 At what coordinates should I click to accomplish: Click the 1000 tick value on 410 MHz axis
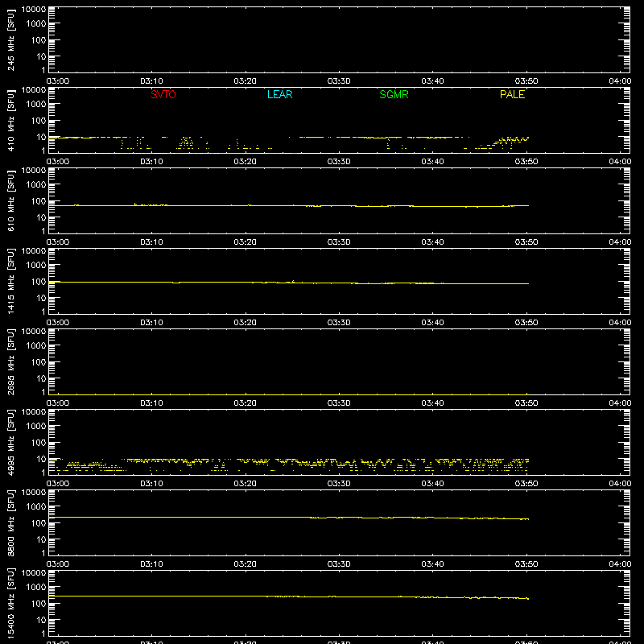click(x=36, y=105)
